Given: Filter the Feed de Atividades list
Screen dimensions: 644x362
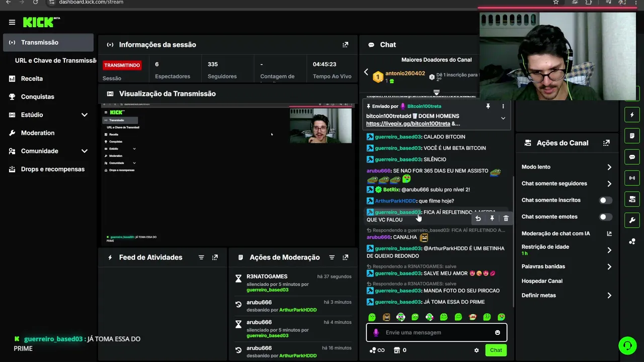Looking at the screenshot, I should pyautogui.click(x=201, y=257).
